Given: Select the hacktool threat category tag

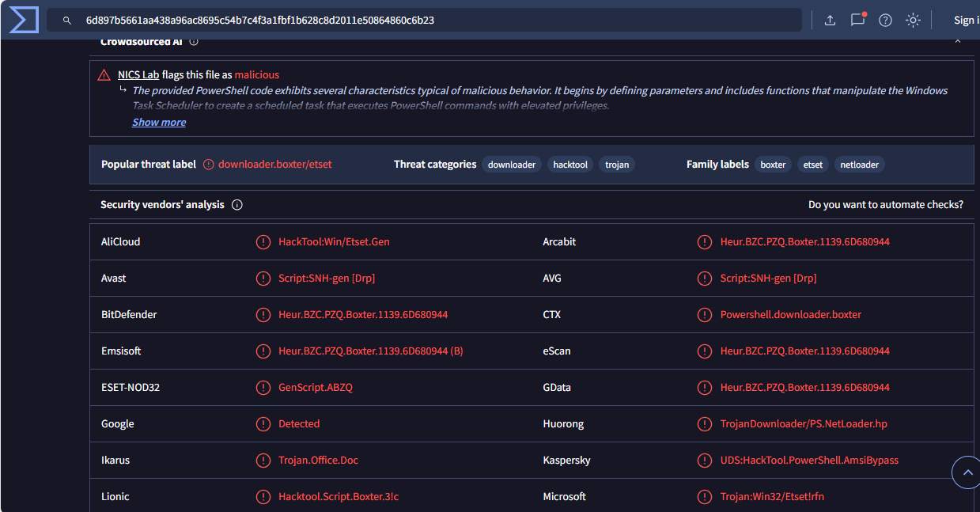Looking at the screenshot, I should coord(570,165).
